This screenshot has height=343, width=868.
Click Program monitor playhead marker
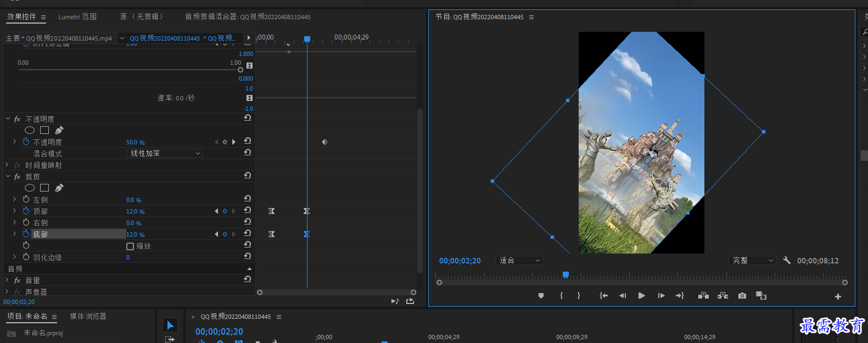click(x=565, y=274)
